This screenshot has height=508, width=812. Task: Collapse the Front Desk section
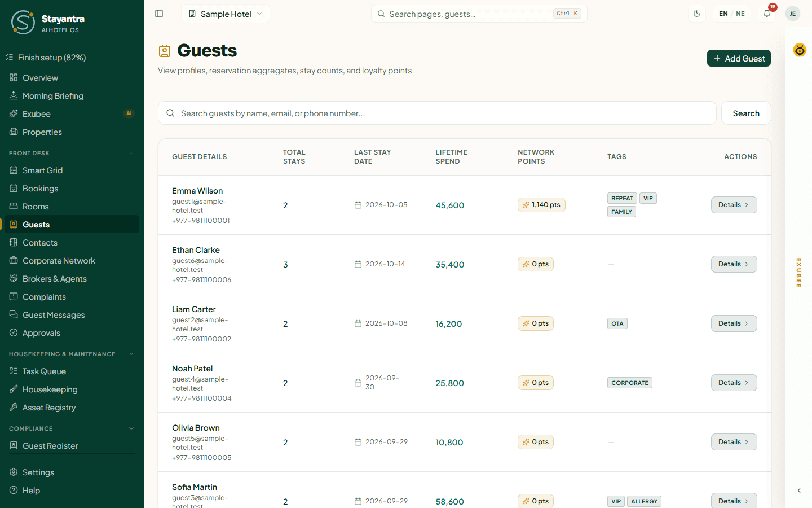click(131, 153)
